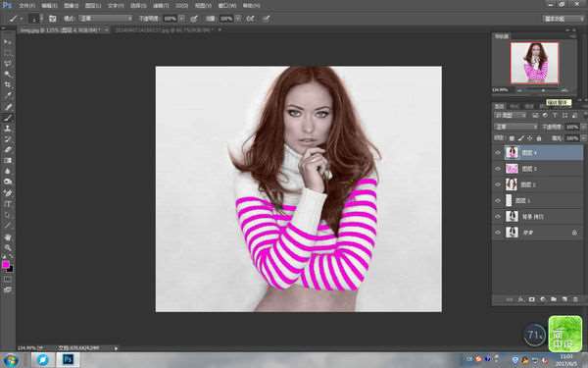The width and height of the screenshot is (588, 368).
Task: Pick the Horizontal Type tool
Action: (8, 204)
